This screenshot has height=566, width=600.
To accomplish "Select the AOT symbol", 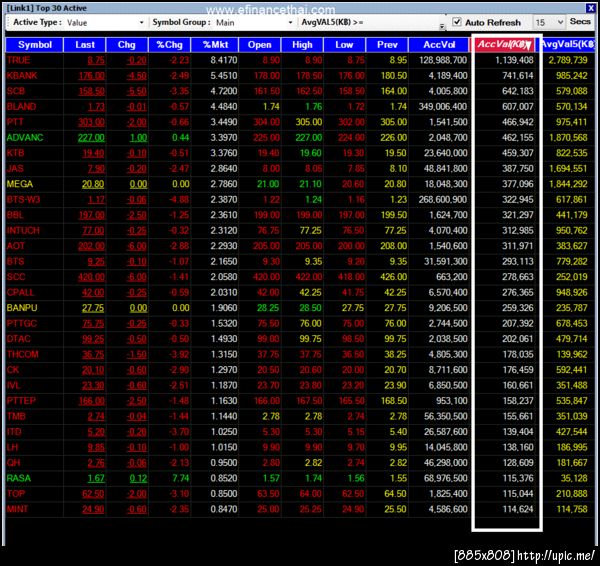I will click(x=16, y=246).
